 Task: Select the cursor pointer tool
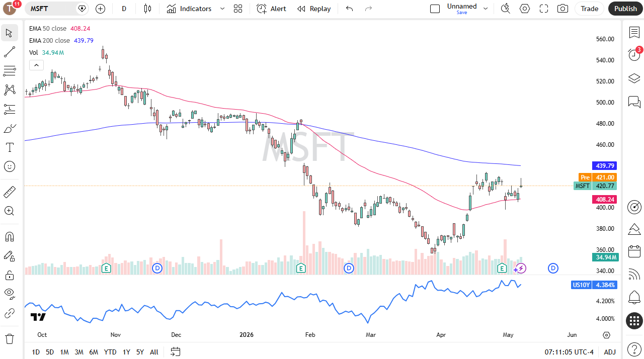[x=9, y=33]
